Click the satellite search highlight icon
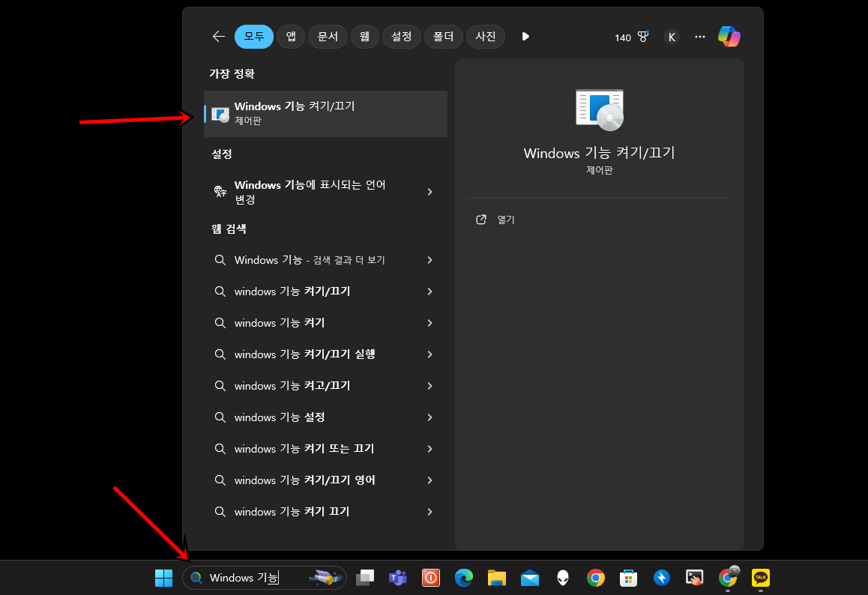Image resolution: width=868 pixels, height=595 pixels. click(325, 578)
